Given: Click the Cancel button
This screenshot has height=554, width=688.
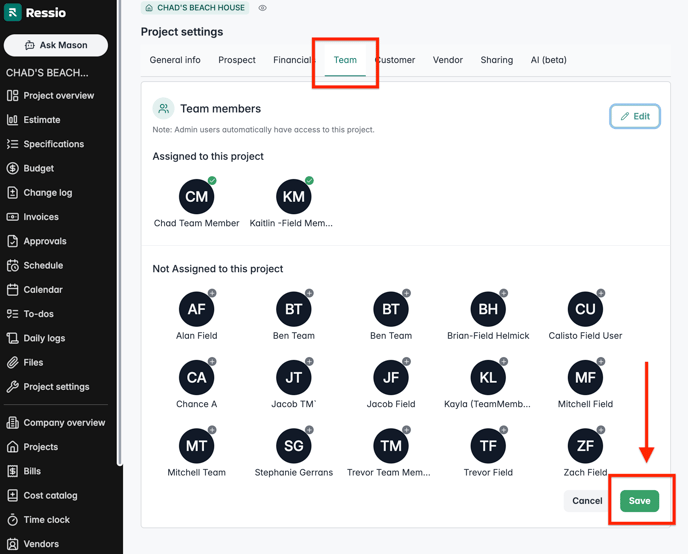Looking at the screenshot, I should click(x=587, y=501).
